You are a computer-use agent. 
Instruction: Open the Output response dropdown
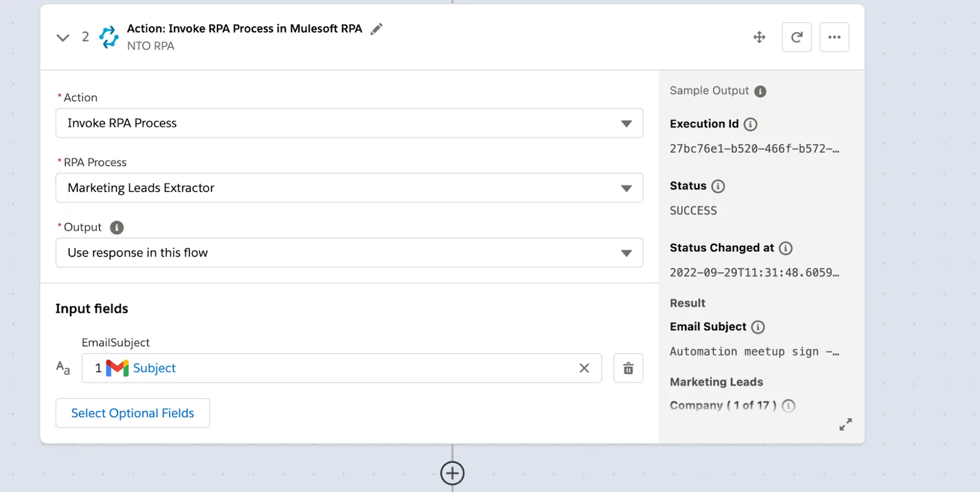[x=349, y=253]
